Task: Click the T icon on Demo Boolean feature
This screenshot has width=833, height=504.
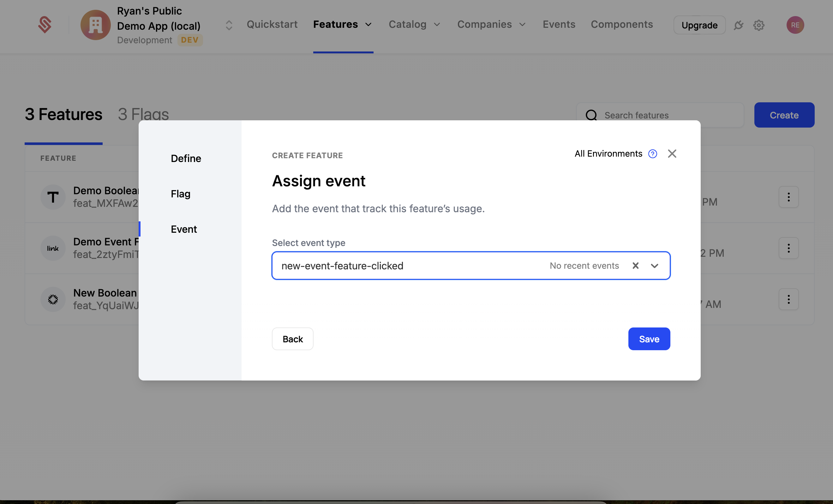Action: (x=53, y=197)
